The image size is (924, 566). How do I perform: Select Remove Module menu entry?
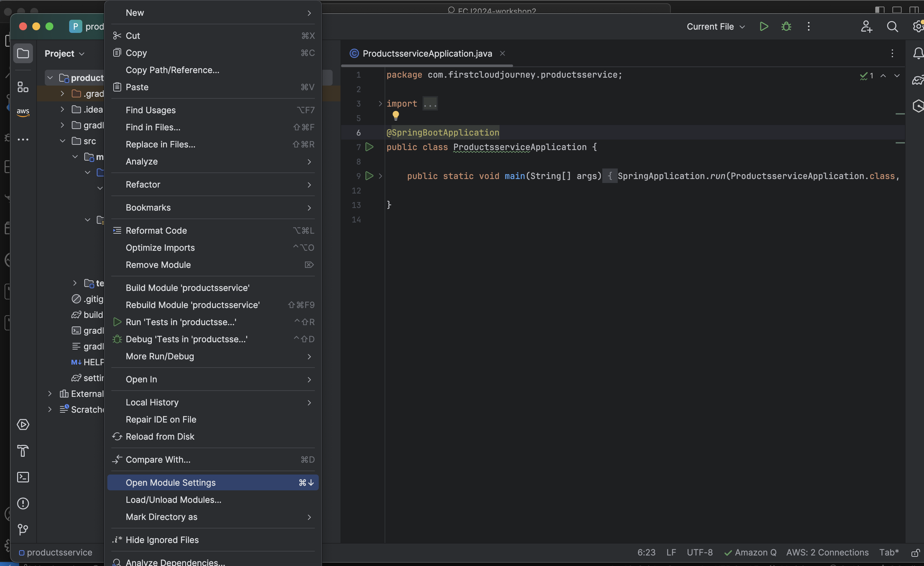pyautogui.click(x=213, y=265)
